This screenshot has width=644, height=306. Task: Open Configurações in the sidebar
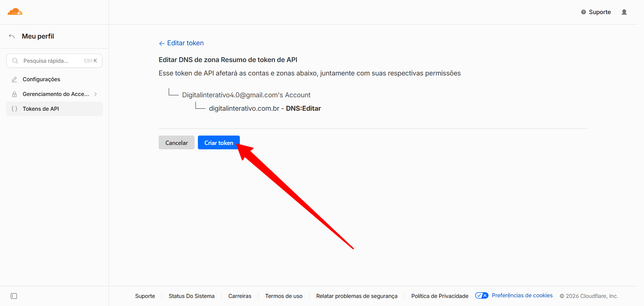[x=54, y=80]
